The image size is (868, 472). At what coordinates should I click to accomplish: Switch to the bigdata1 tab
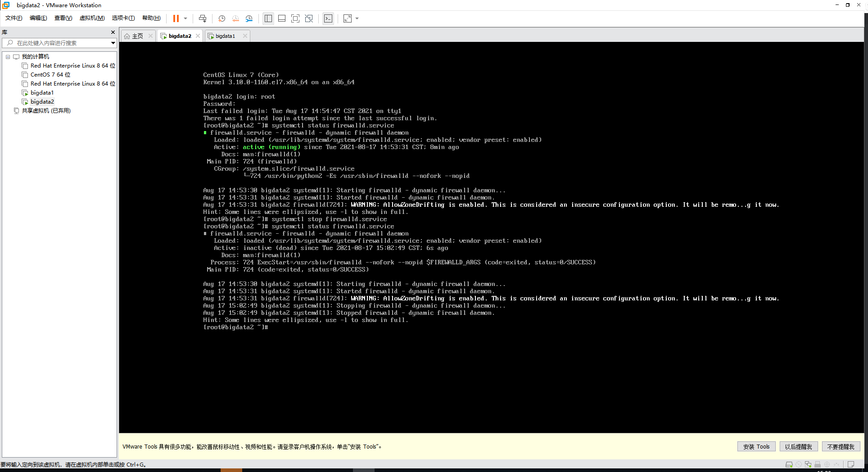[225, 36]
